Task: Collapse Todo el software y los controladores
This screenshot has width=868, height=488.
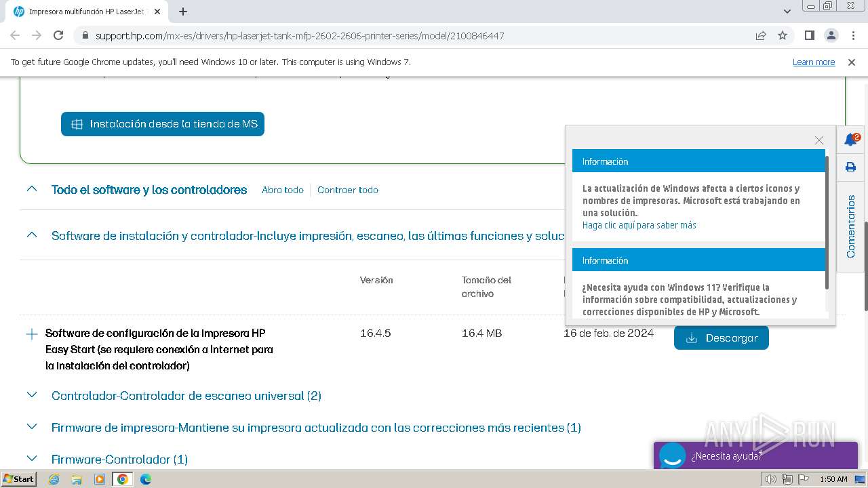Action: tap(32, 189)
